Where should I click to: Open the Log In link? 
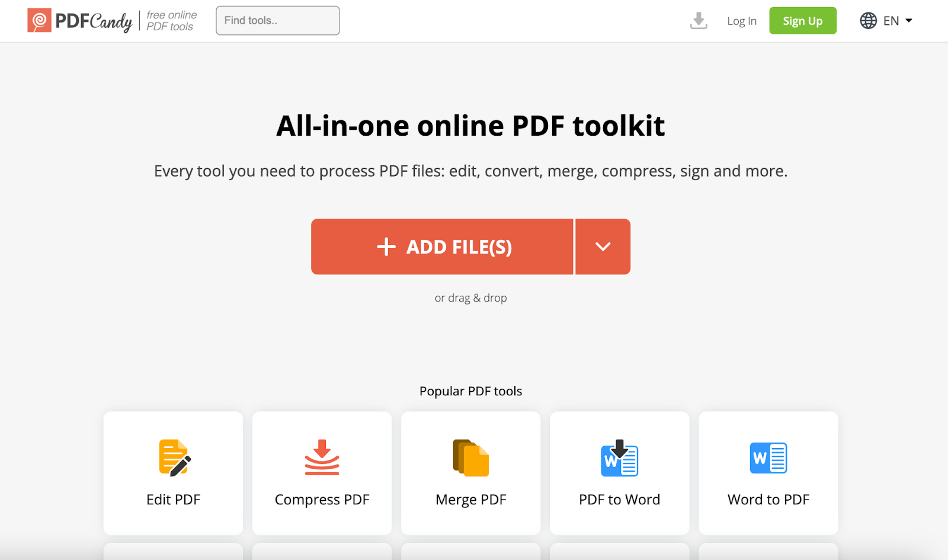(x=742, y=21)
